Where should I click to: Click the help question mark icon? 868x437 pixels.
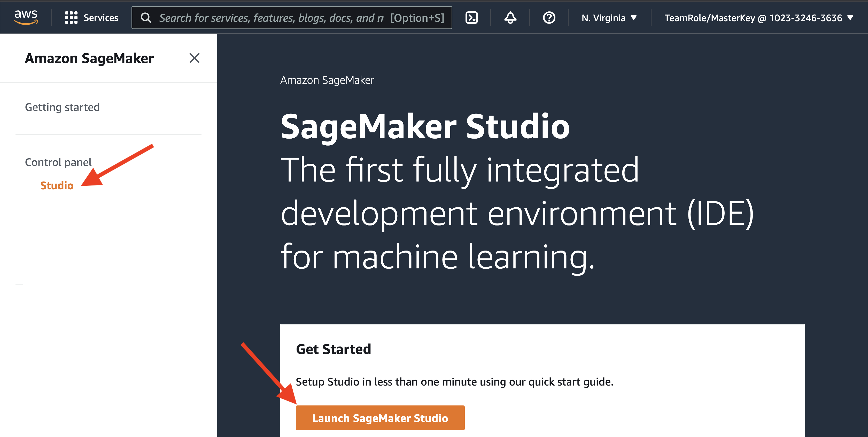549,18
